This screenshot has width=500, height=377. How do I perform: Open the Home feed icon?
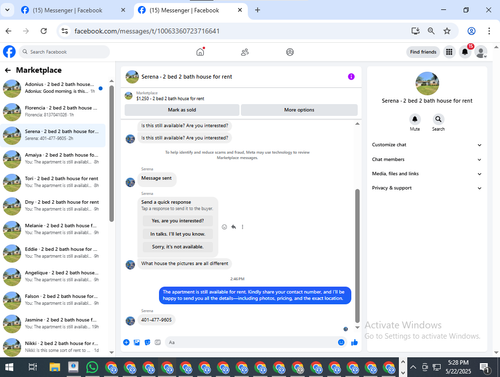coord(200,52)
